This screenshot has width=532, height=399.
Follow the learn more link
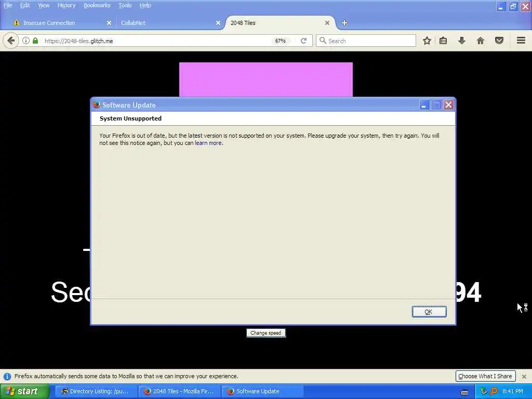(x=208, y=143)
